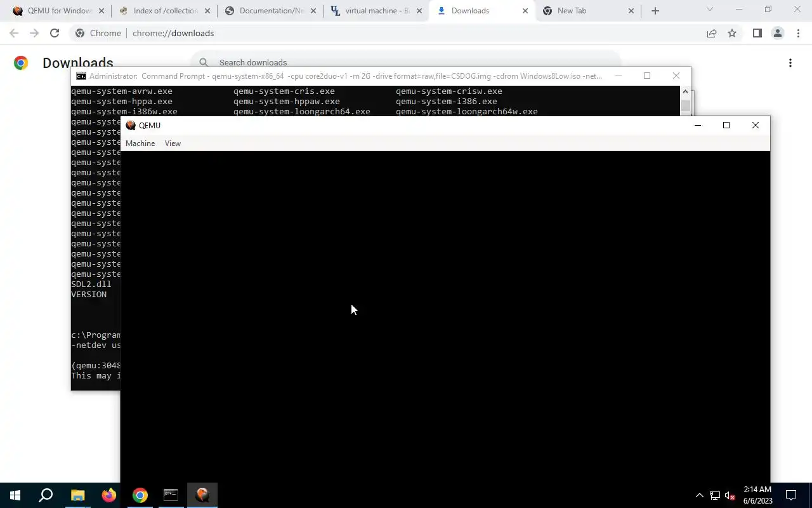812x508 pixels.
Task: Minimize the QEMU window
Action: (698, 125)
